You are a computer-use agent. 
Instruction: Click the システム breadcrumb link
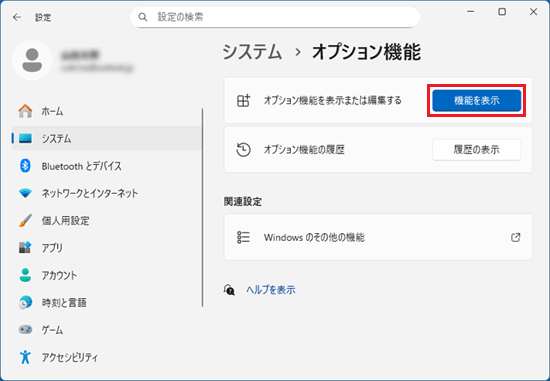click(x=252, y=52)
